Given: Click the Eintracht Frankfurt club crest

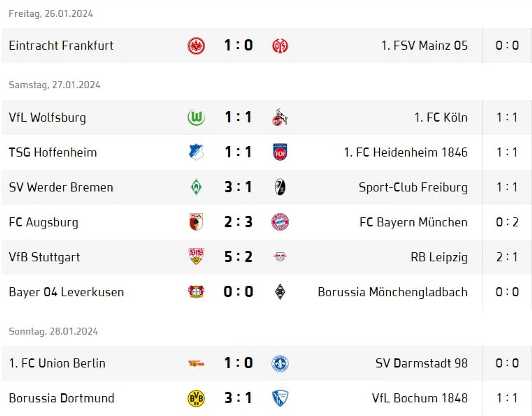Looking at the screenshot, I should (196, 46).
